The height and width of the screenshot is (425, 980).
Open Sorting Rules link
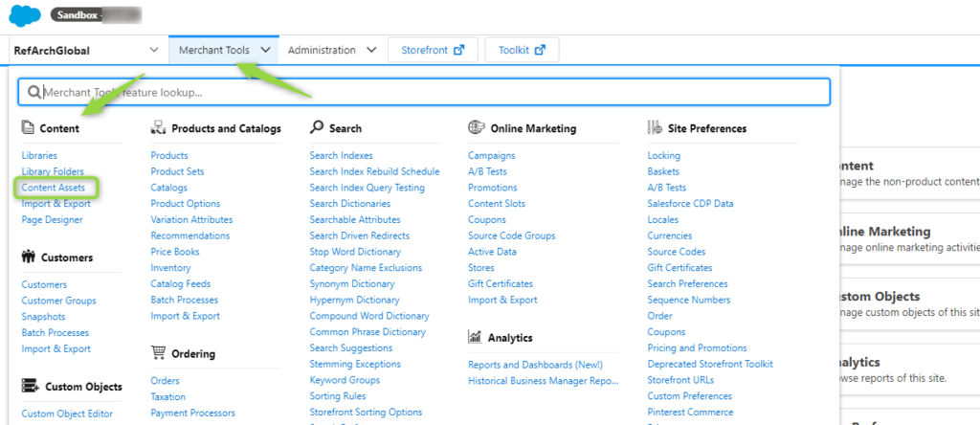338,396
